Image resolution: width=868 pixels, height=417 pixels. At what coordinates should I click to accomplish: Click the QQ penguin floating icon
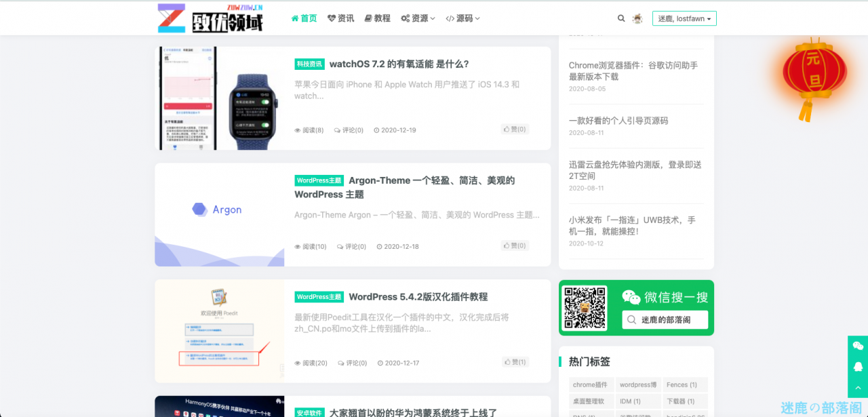pos(858,367)
